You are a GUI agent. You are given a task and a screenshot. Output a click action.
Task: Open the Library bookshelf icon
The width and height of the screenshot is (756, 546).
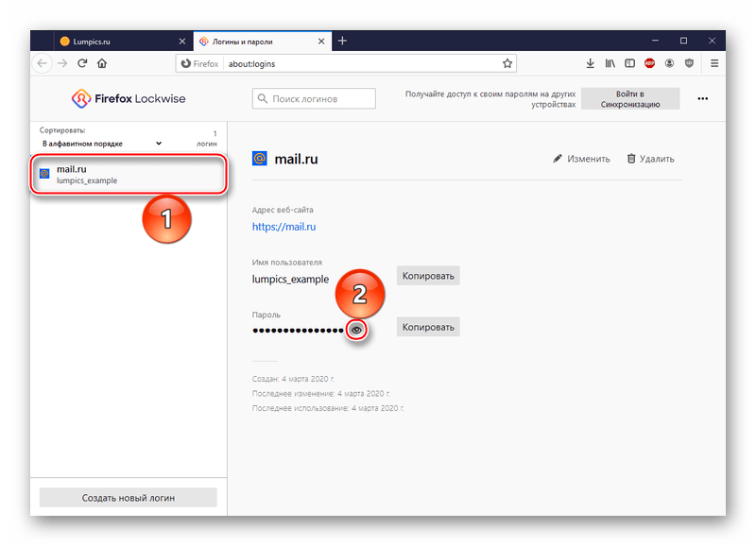pos(610,63)
